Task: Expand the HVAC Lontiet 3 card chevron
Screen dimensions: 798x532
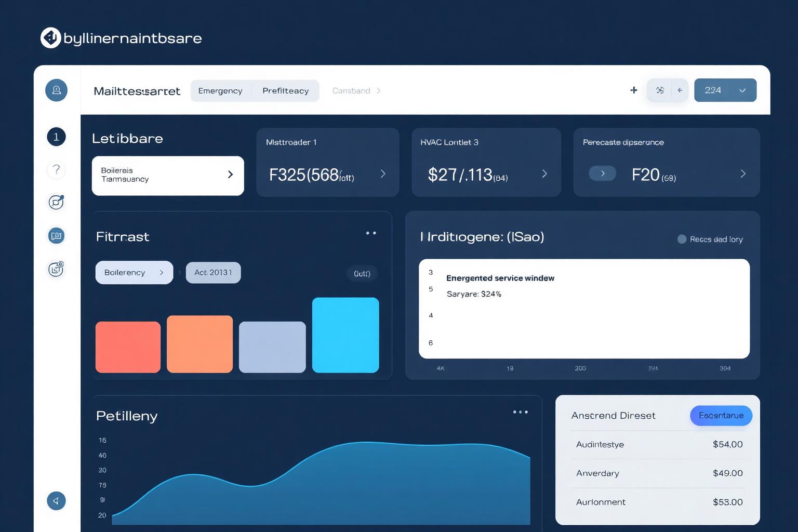Action: pyautogui.click(x=544, y=174)
